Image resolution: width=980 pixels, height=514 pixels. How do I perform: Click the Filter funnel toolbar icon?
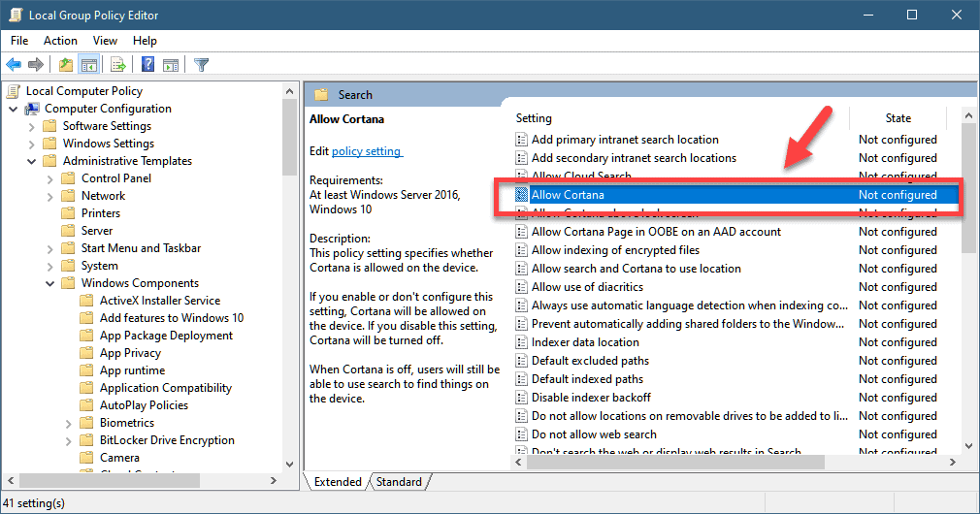201,64
